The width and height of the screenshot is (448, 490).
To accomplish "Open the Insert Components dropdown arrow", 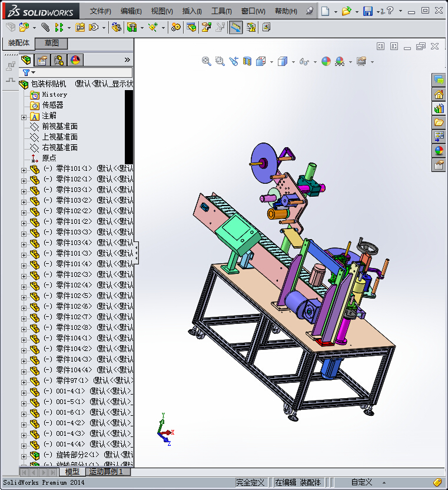I will [34, 28].
